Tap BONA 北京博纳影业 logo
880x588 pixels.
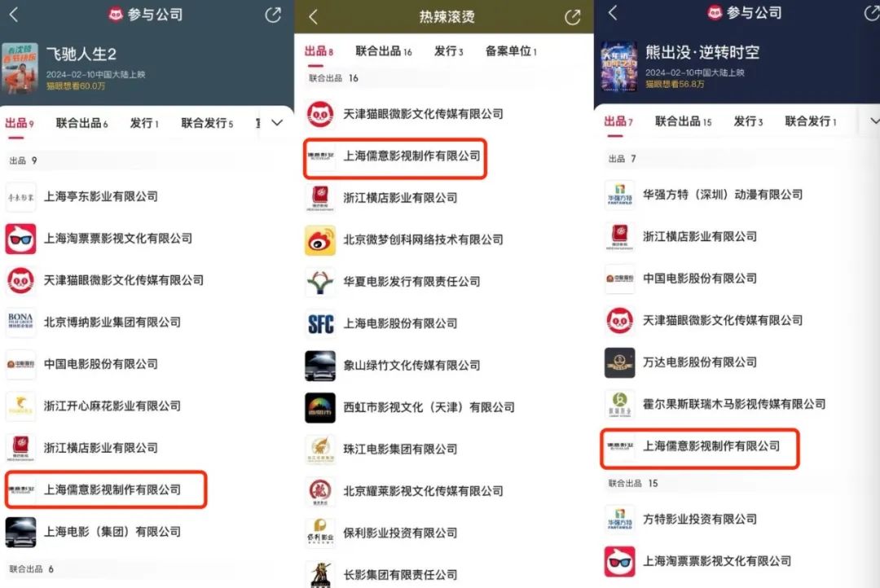tap(20, 322)
